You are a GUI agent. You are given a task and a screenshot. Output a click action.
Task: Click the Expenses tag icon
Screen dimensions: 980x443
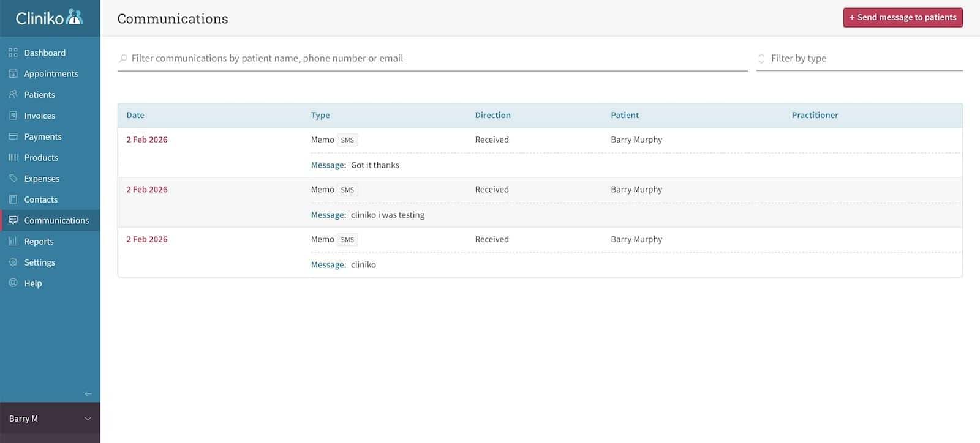pos(13,179)
